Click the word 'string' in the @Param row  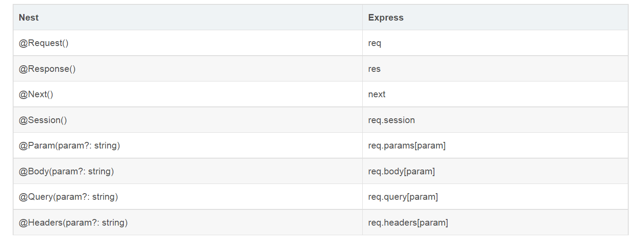[x=105, y=145]
